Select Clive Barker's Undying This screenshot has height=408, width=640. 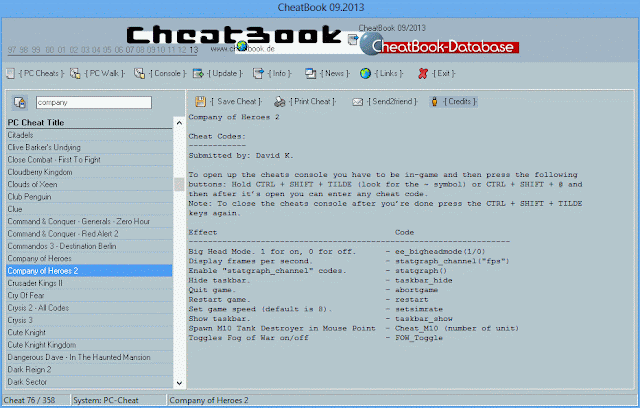89,147
